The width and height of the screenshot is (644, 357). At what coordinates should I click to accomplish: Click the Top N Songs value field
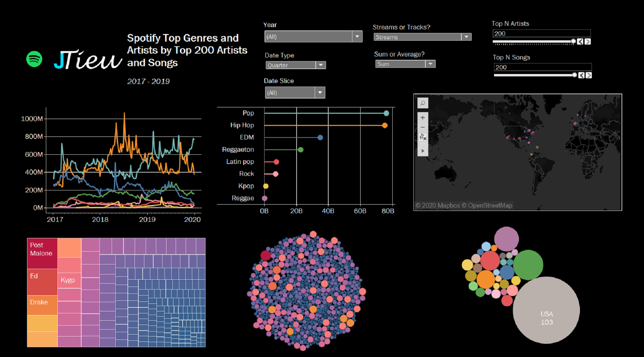click(x=543, y=67)
